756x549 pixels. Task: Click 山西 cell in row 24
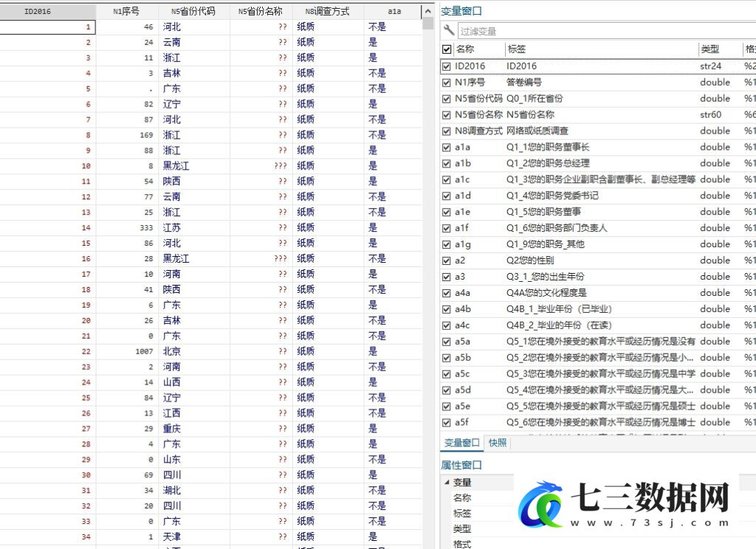coord(194,382)
